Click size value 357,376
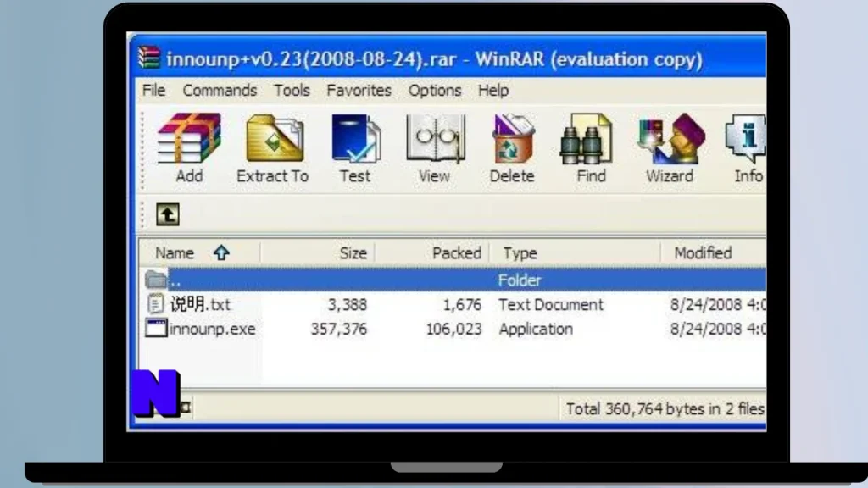868x488 pixels. tap(339, 329)
